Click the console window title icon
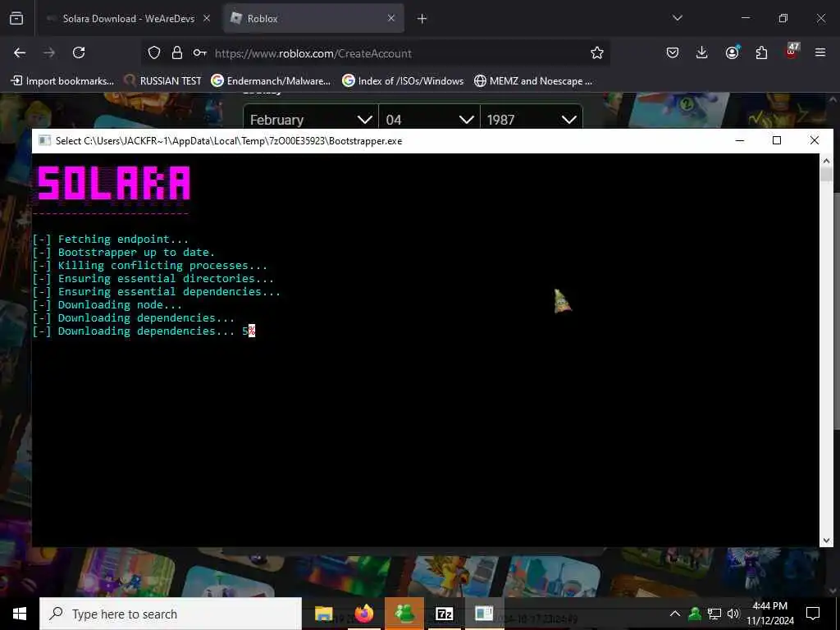This screenshot has height=630, width=840. [x=45, y=140]
